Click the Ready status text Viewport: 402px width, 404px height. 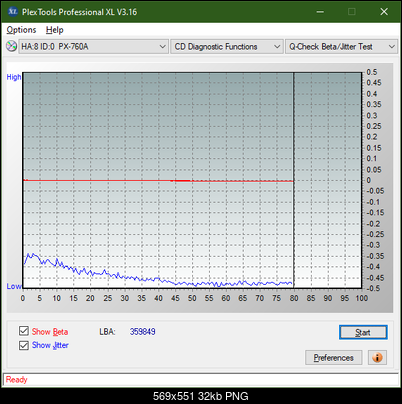(x=16, y=380)
